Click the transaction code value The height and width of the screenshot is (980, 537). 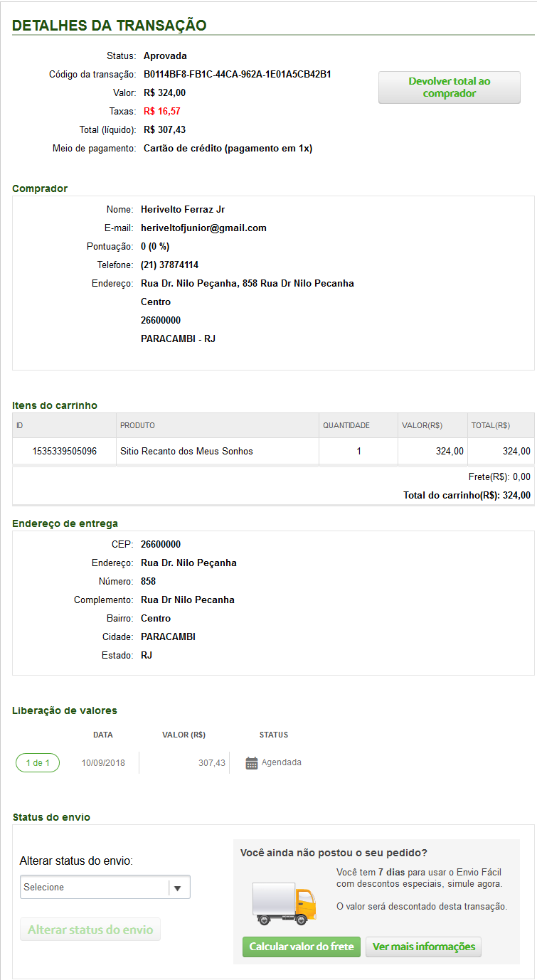(238, 74)
